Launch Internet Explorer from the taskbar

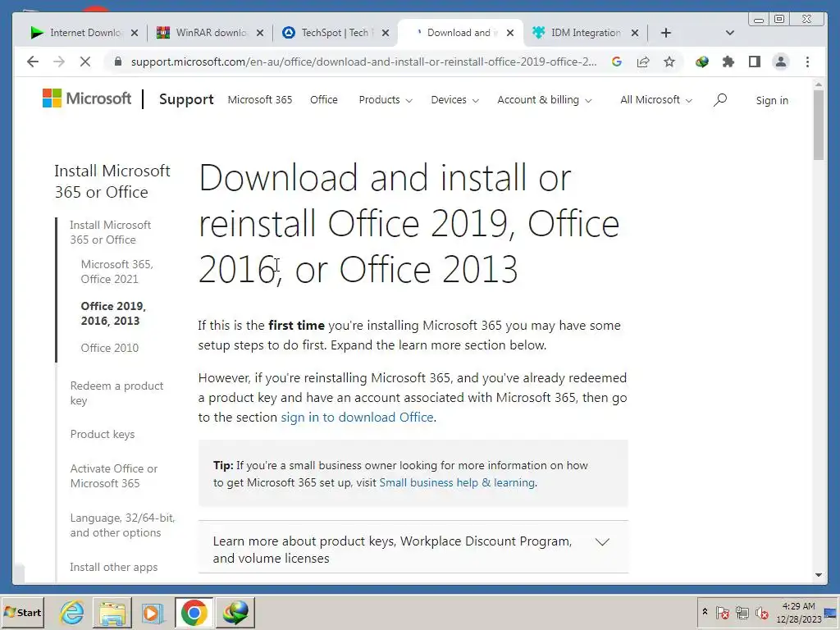(71, 612)
